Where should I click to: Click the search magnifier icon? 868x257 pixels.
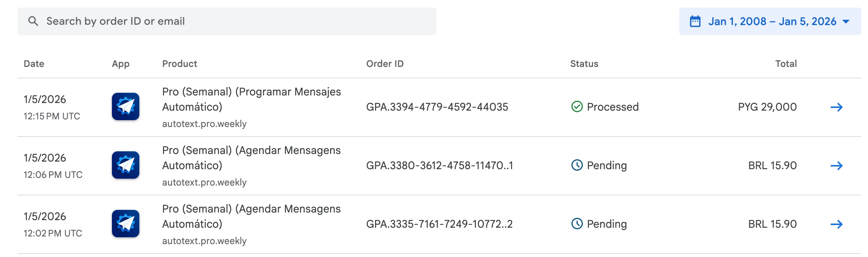click(33, 21)
